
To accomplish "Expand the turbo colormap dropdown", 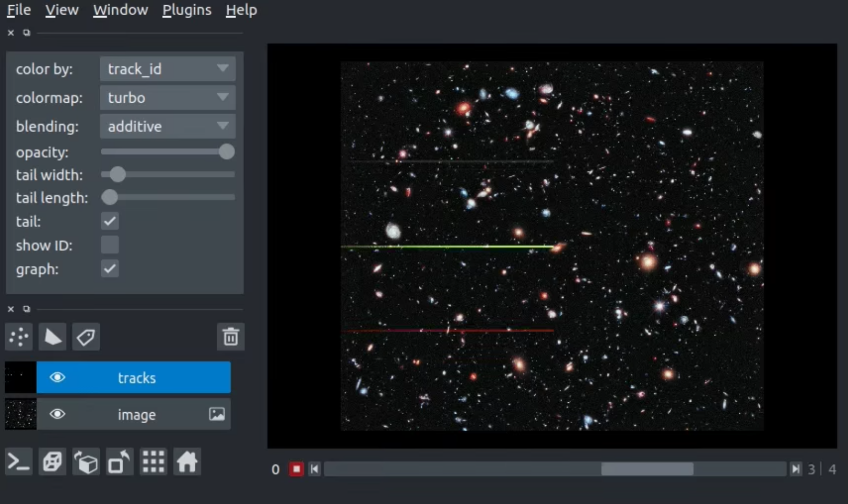I will pos(167,98).
